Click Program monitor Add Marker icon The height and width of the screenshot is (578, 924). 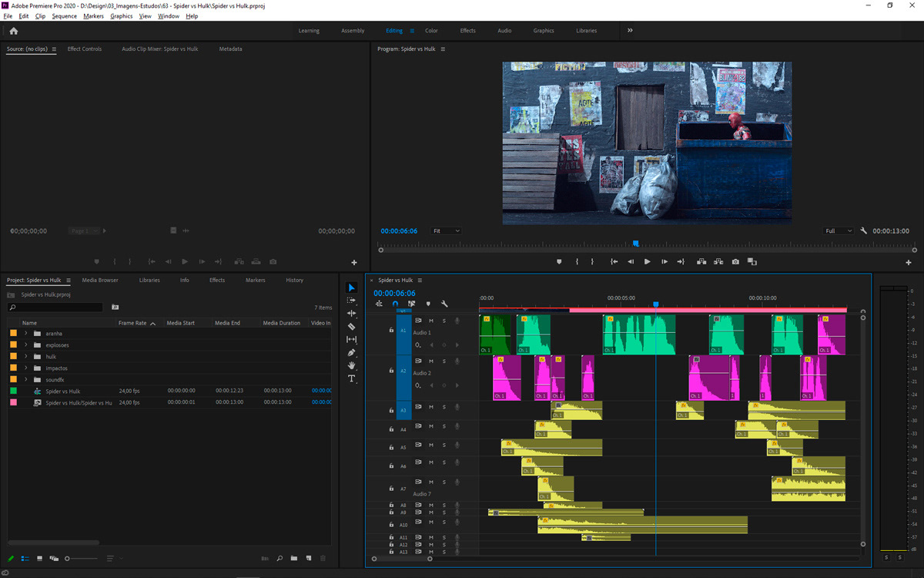click(x=560, y=262)
